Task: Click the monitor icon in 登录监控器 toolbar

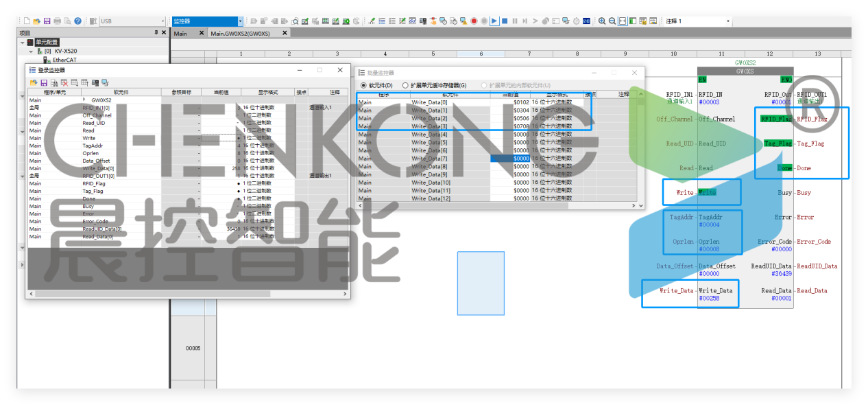Action: click(x=105, y=82)
